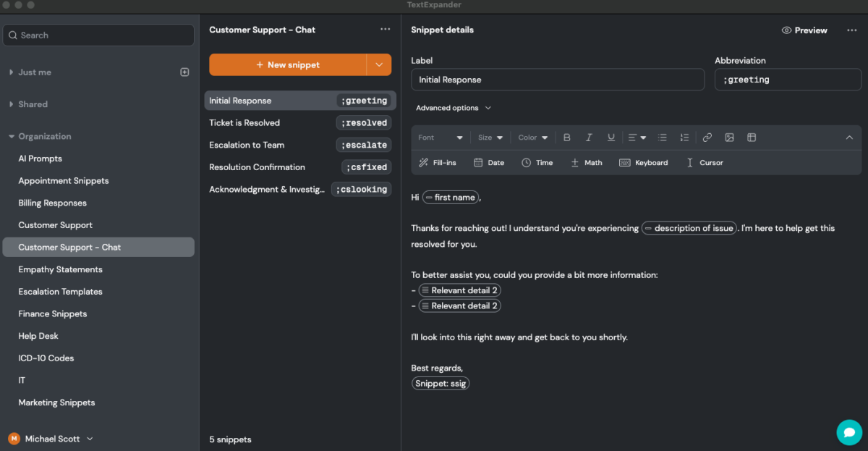Select the AI Prompts group
Viewport: 868px width, 451px height.
(98, 159)
